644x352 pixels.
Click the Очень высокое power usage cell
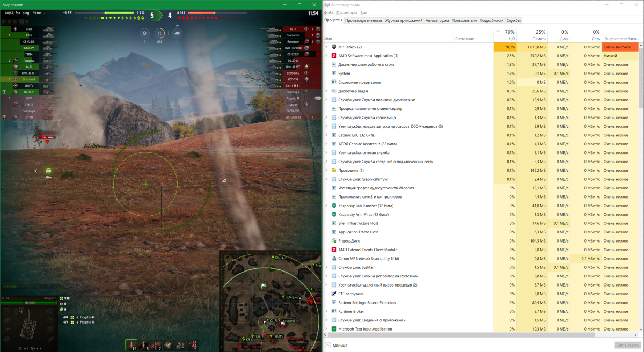620,47
